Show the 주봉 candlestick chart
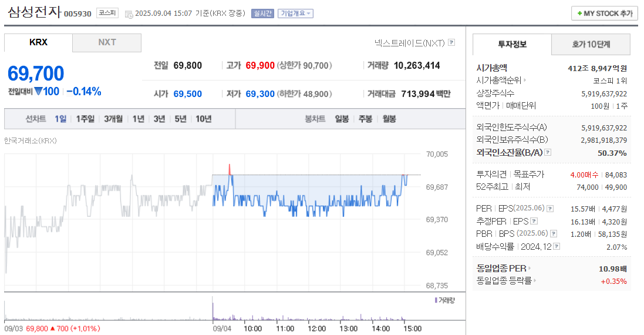 point(365,119)
